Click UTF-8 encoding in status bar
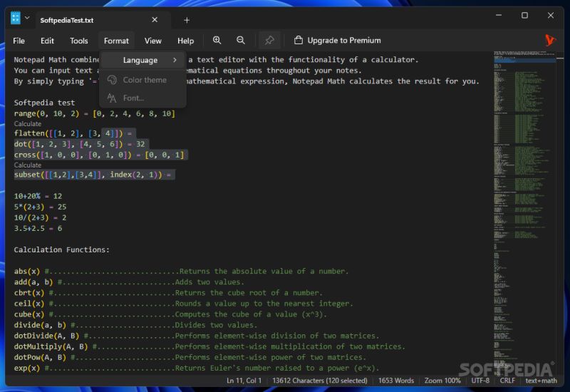Image resolution: width=570 pixels, height=392 pixels. click(480, 381)
